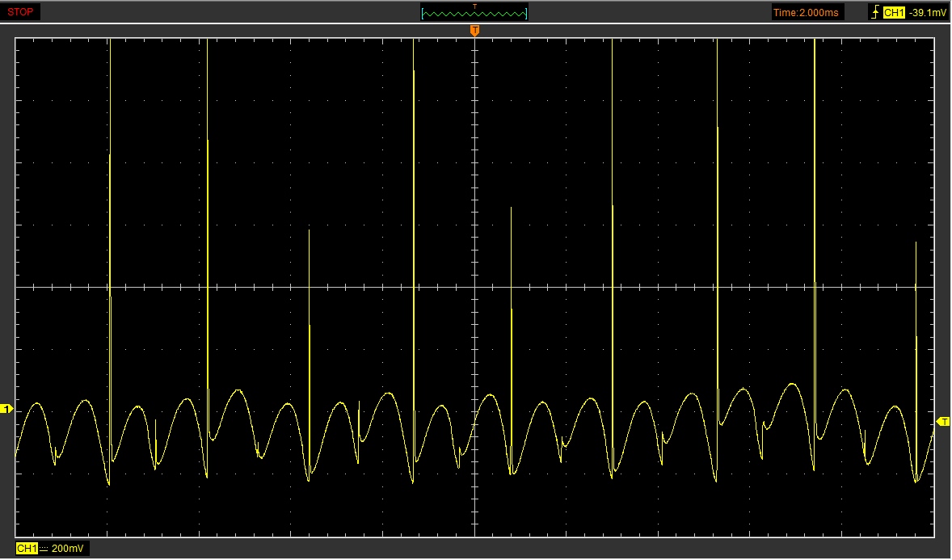Click the rising-edge trigger slope icon
Image resolution: width=952 pixels, height=560 pixels.
[x=875, y=12]
